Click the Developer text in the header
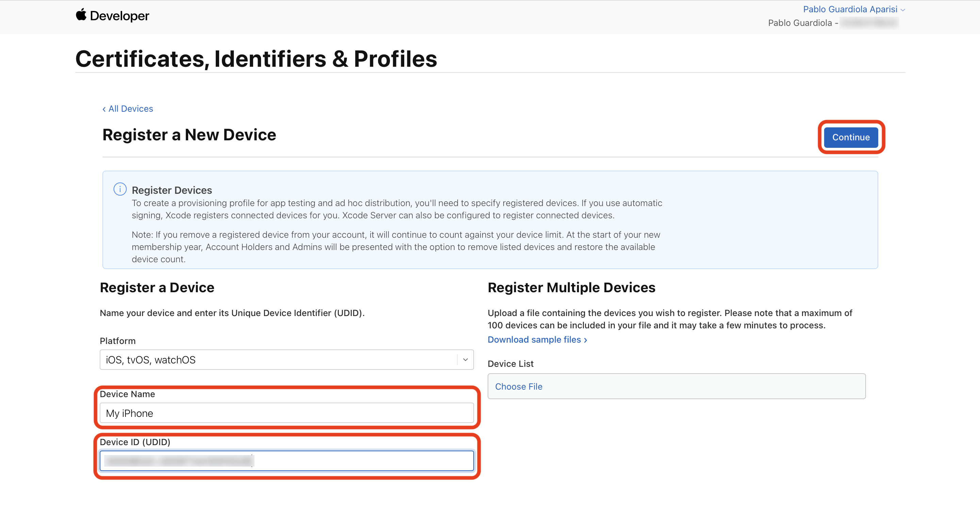 pyautogui.click(x=119, y=16)
